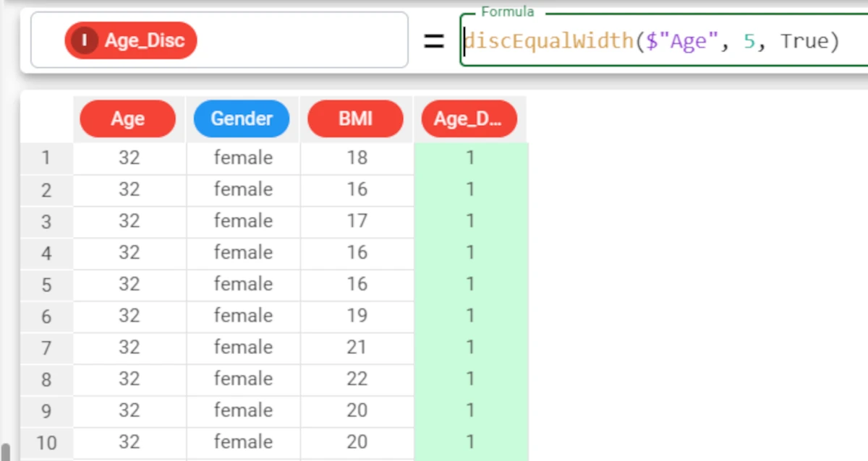Click BMI cell 16 in row 4
The height and width of the screenshot is (461, 868).
(x=357, y=253)
